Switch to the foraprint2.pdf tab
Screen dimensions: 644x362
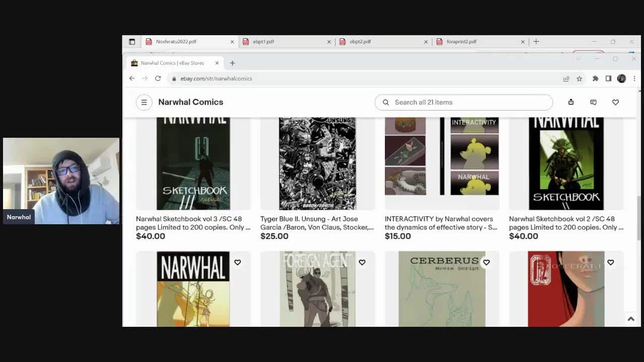coord(461,42)
